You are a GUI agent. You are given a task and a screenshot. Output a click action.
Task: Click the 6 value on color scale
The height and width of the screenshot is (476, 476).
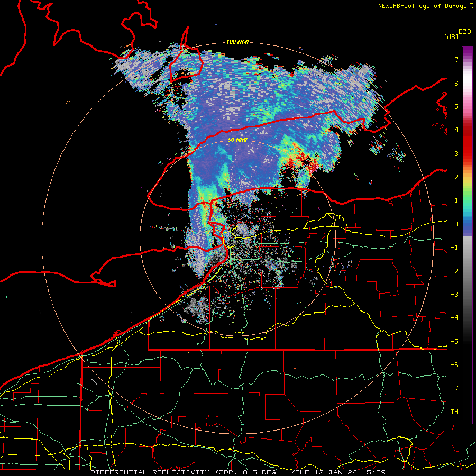(x=456, y=83)
